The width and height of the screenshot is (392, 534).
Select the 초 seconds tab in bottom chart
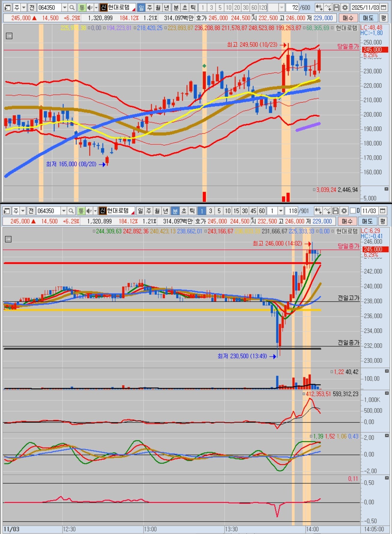183,211
